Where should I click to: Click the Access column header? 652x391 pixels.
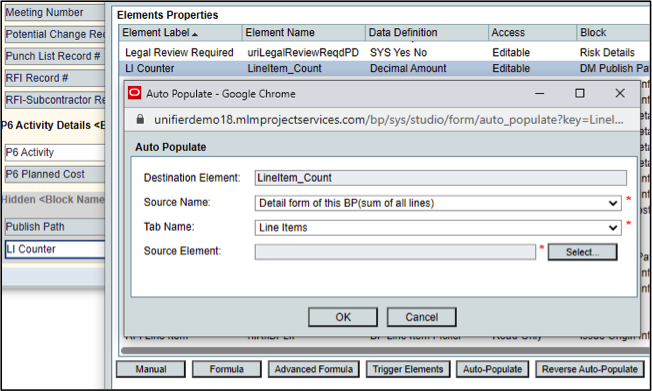coord(532,32)
